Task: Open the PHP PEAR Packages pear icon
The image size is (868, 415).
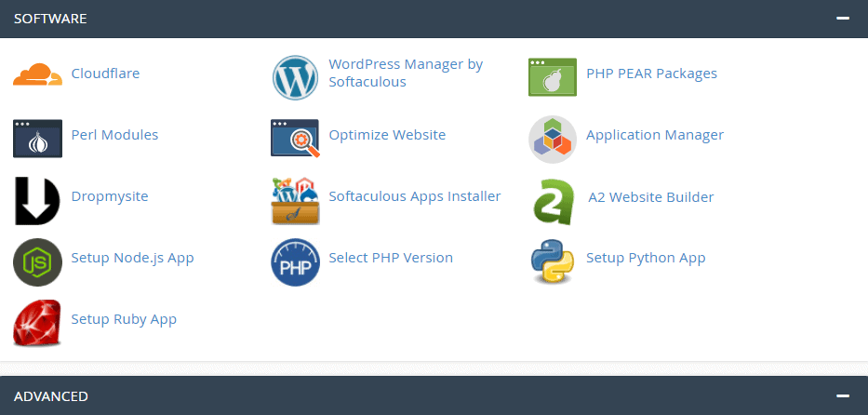Action: [x=553, y=77]
